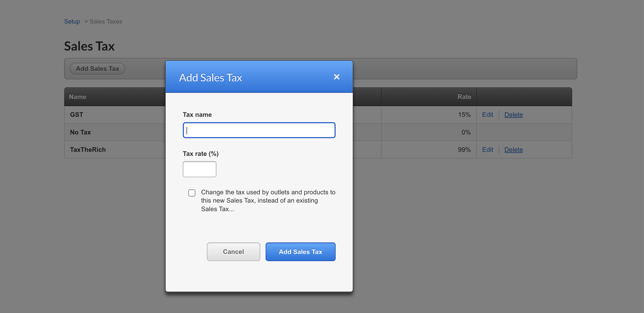Delete the TaxTheRich tax
The image size is (644, 313).
513,150
